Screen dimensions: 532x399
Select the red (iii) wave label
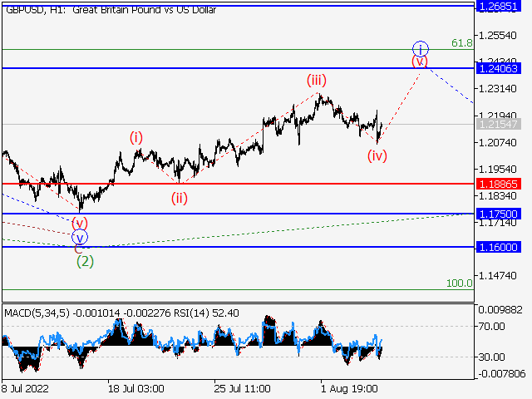coord(317,81)
